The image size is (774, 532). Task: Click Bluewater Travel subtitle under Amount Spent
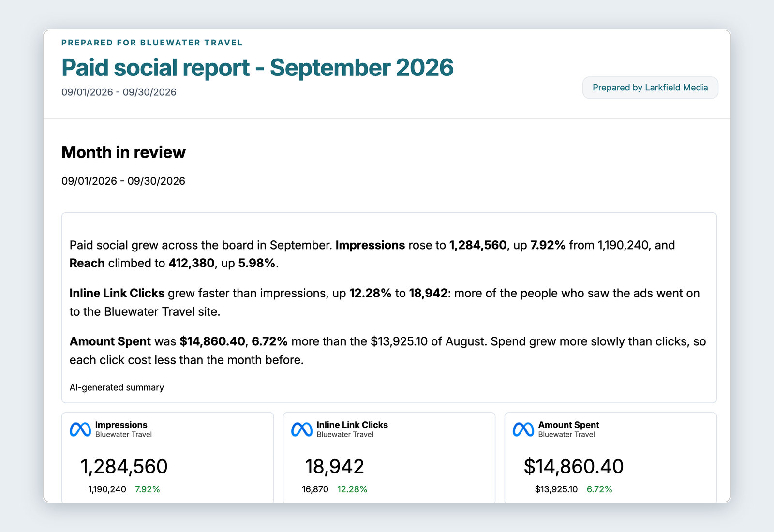(x=566, y=435)
